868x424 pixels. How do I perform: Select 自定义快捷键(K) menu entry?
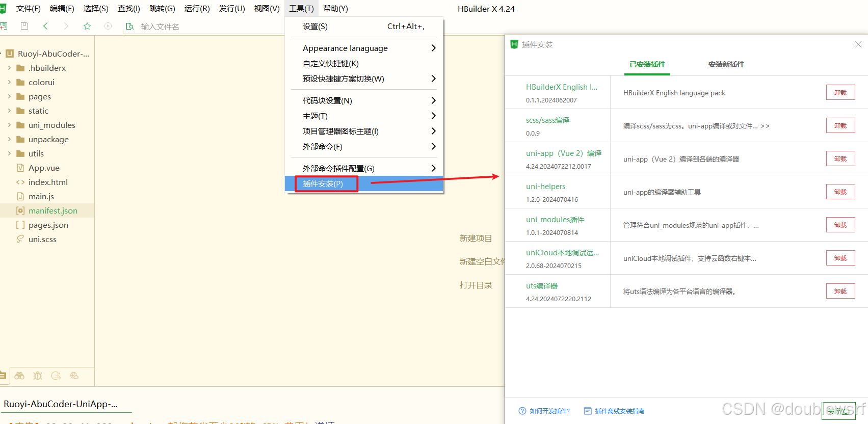point(364,64)
